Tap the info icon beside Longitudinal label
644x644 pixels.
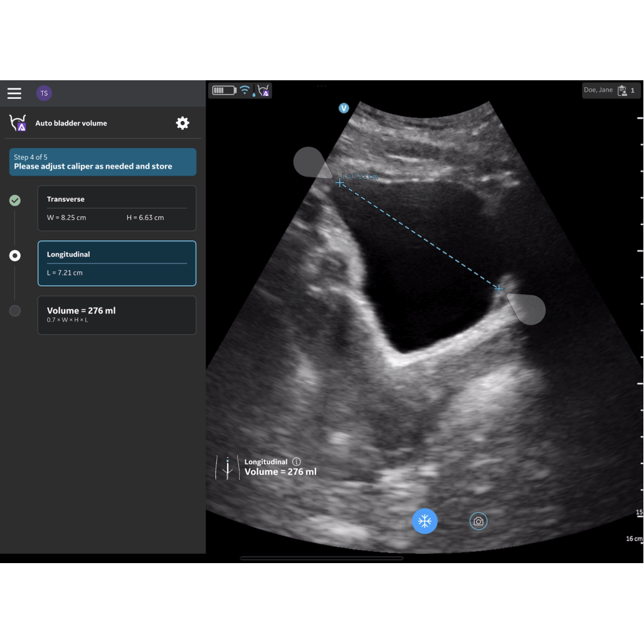click(x=296, y=462)
